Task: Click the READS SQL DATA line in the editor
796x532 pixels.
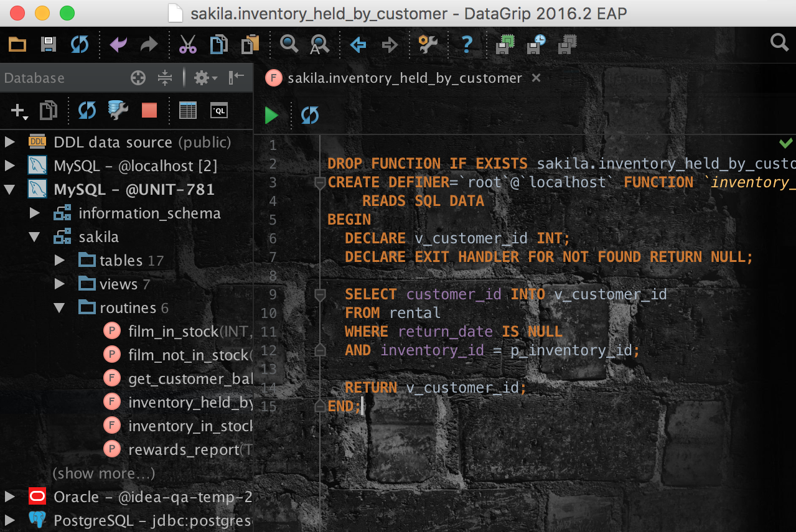Action: pos(423,201)
